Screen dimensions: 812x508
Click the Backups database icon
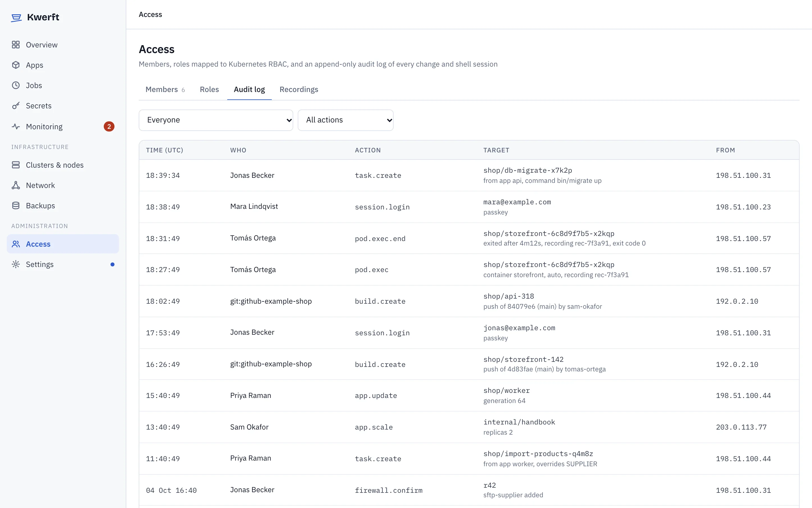pyautogui.click(x=16, y=206)
